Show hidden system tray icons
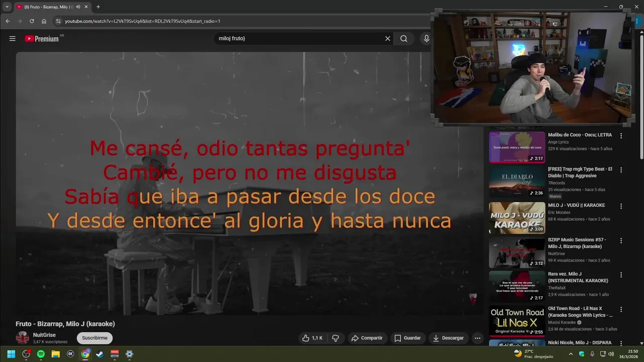 click(571, 354)
